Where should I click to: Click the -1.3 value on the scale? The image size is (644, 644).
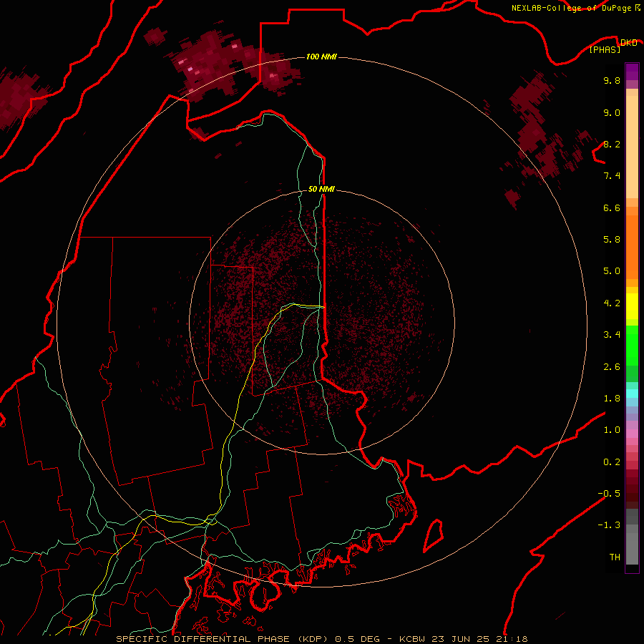(x=609, y=525)
